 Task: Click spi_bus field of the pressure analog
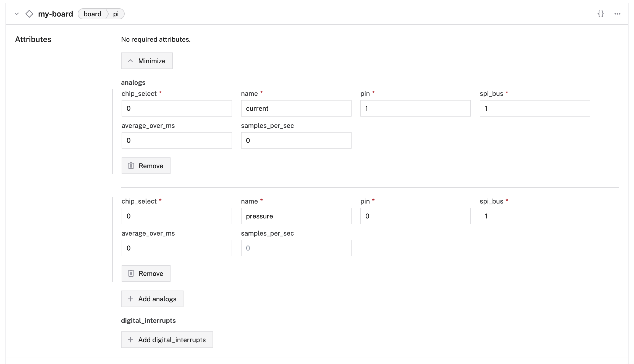(x=535, y=216)
